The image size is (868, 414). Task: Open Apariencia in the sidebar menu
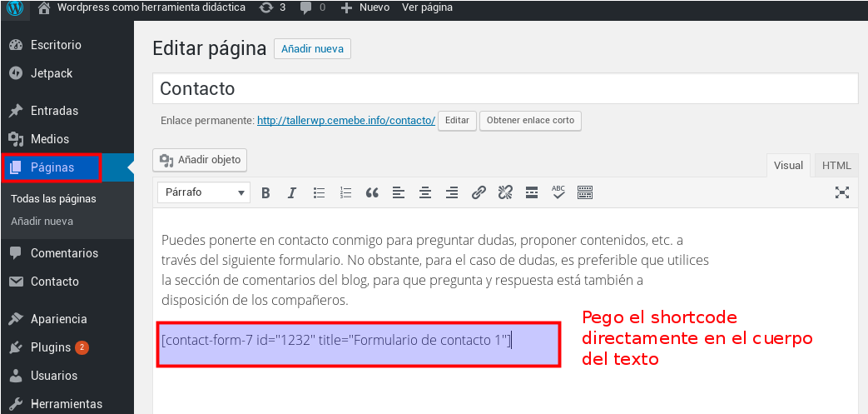coord(58,319)
